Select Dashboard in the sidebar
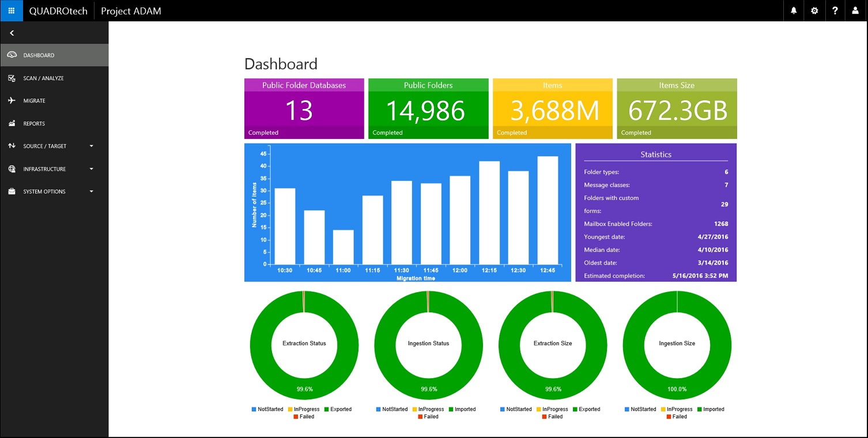Image resolution: width=868 pixels, height=438 pixels. 39,55
